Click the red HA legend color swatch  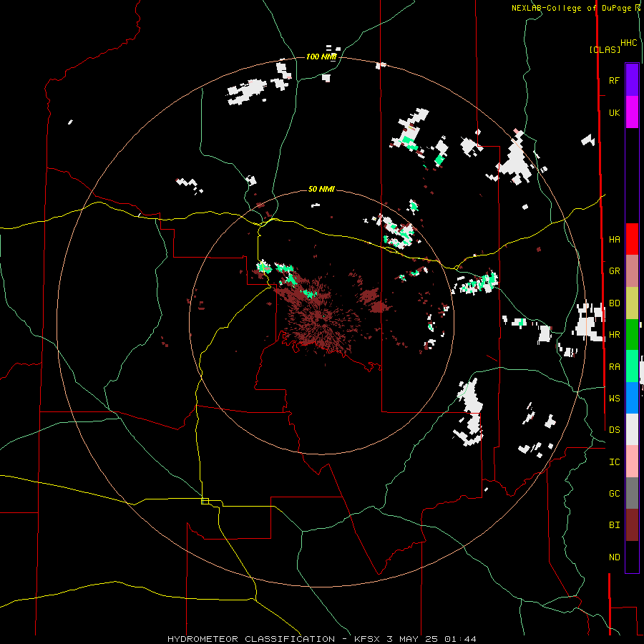pos(632,239)
